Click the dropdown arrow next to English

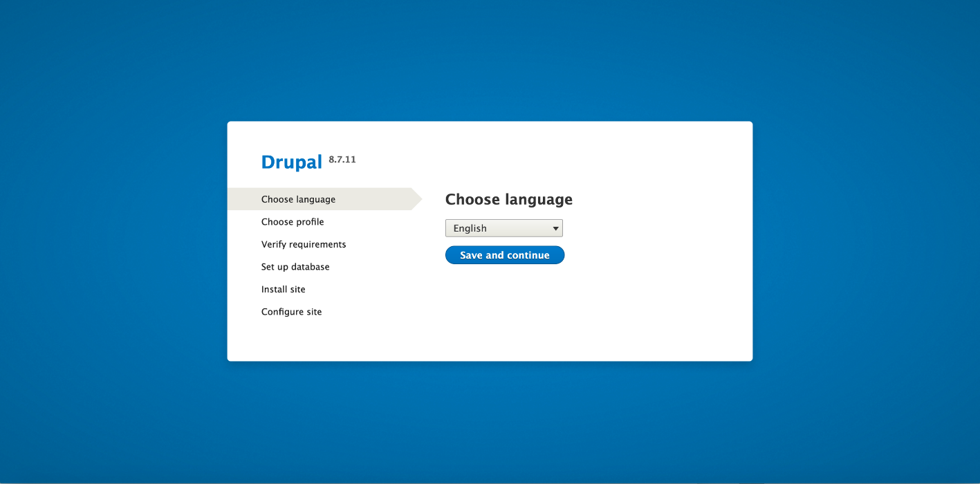click(x=555, y=227)
